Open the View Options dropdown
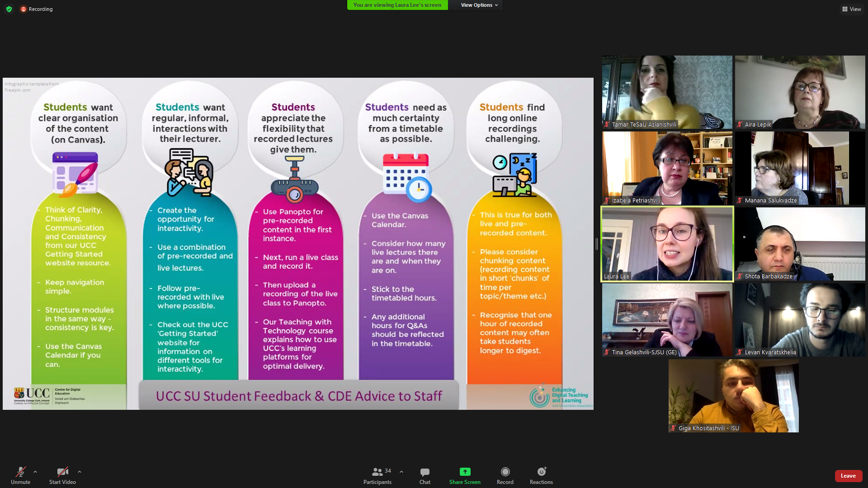This screenshot has width=868, height=488. (479, 5)
